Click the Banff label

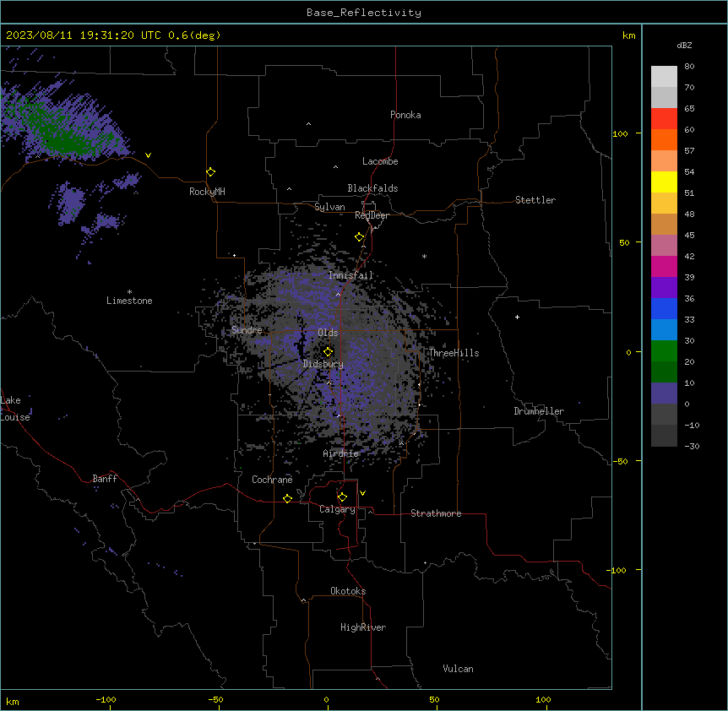point(105,479)
